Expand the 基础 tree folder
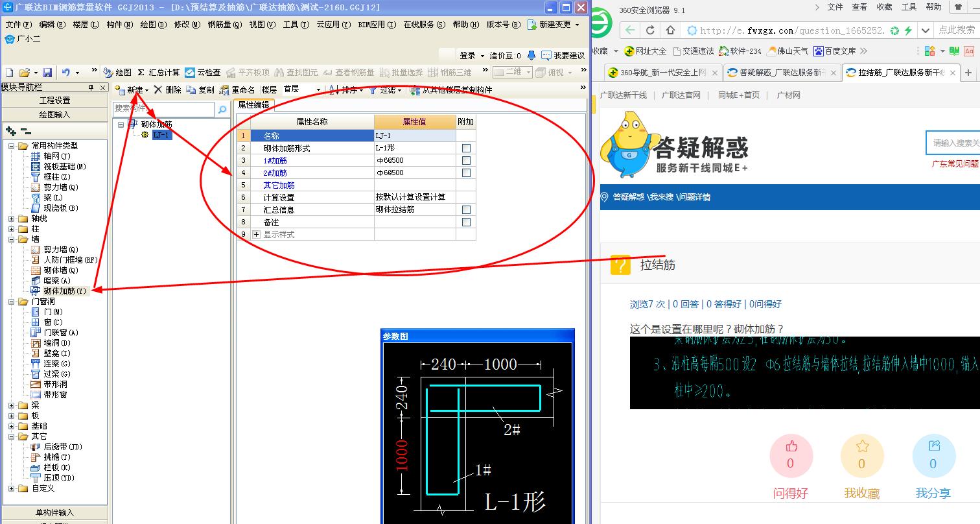 (11, 426)
